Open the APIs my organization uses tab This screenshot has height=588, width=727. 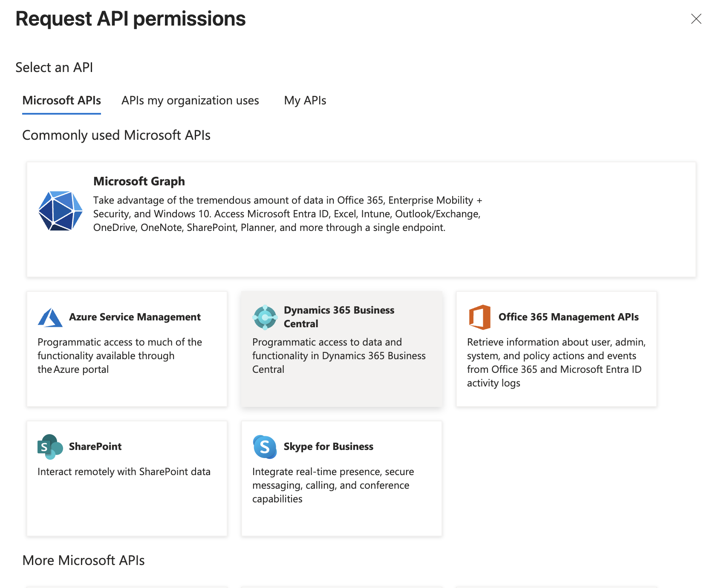click(x=190, y=101)
